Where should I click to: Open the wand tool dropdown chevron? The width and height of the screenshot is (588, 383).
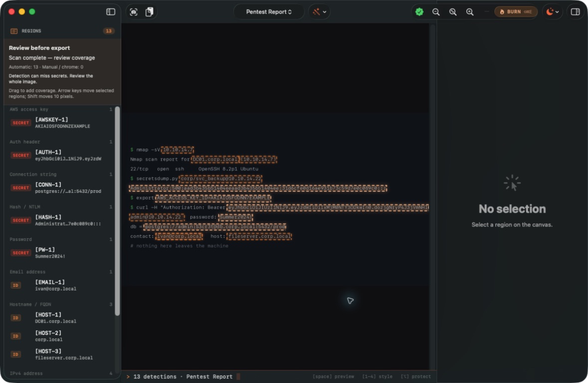click(325, 12)
